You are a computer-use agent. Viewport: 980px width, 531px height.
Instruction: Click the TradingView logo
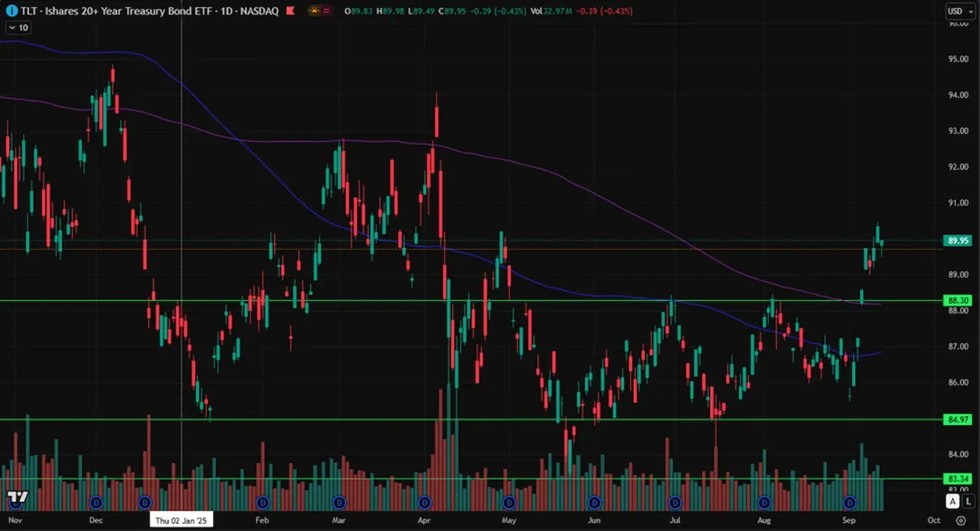coord(18,497)
